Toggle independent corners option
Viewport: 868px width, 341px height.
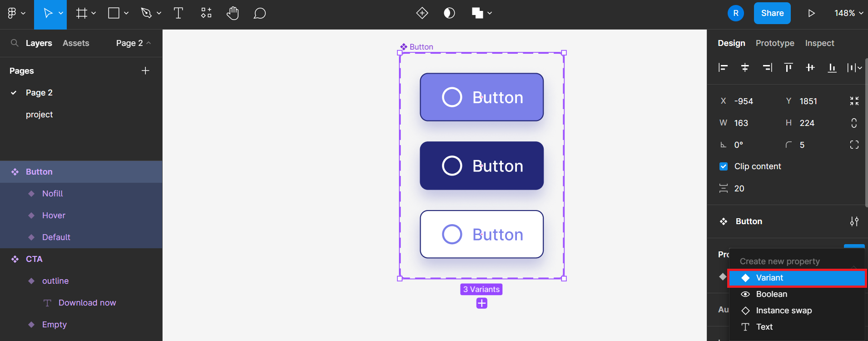[854, 145]
